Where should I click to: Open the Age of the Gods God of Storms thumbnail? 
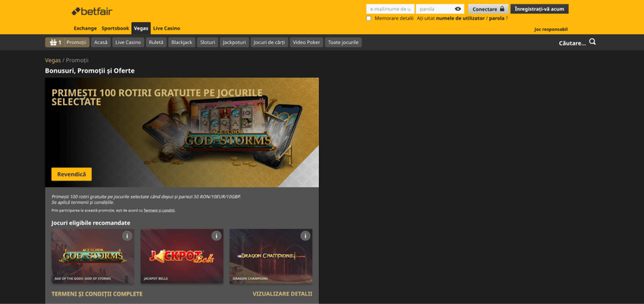(92, 256)
